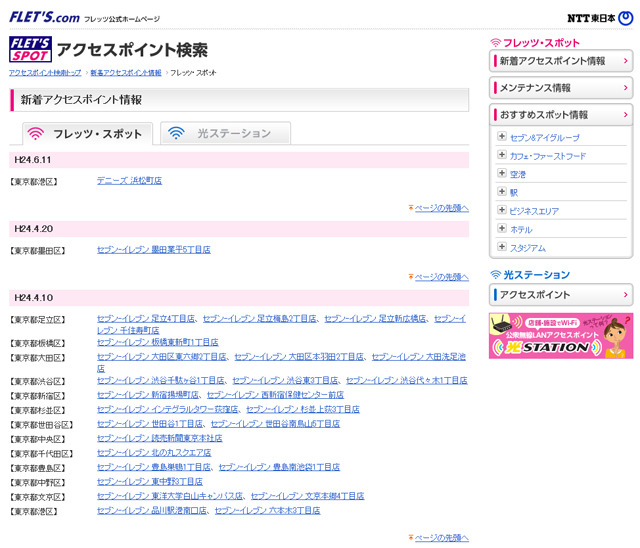
Task: Open the セブン-イレブン 板橋東新町1丁目店 link
Action: [158, 342]
